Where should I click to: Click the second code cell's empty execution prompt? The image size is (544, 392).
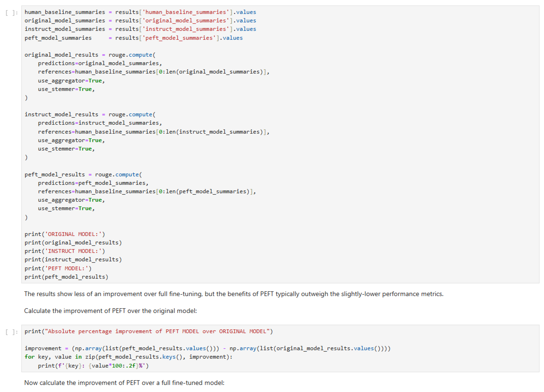pyautogui.click(x=11, y=332)
